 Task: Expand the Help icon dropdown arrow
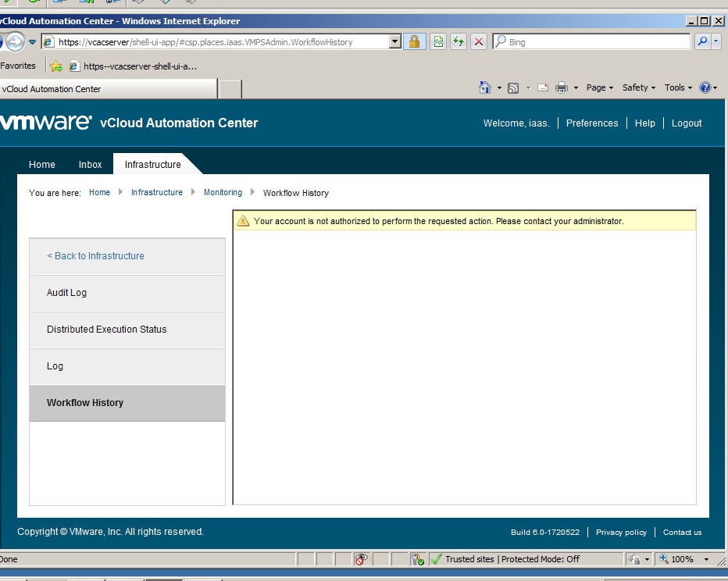tap(716, 87)
